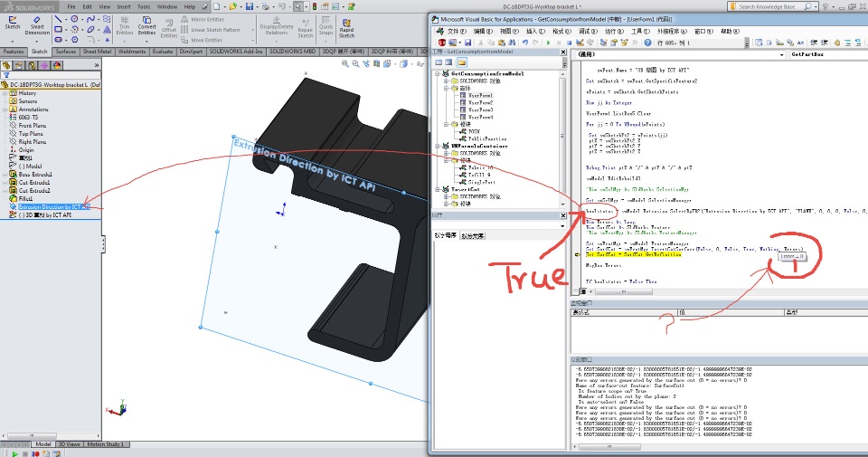Select the Corner Rectangle sketch tool
This screenshot has height=457, width=868.
pyautogui.click(x=58, y=29)
